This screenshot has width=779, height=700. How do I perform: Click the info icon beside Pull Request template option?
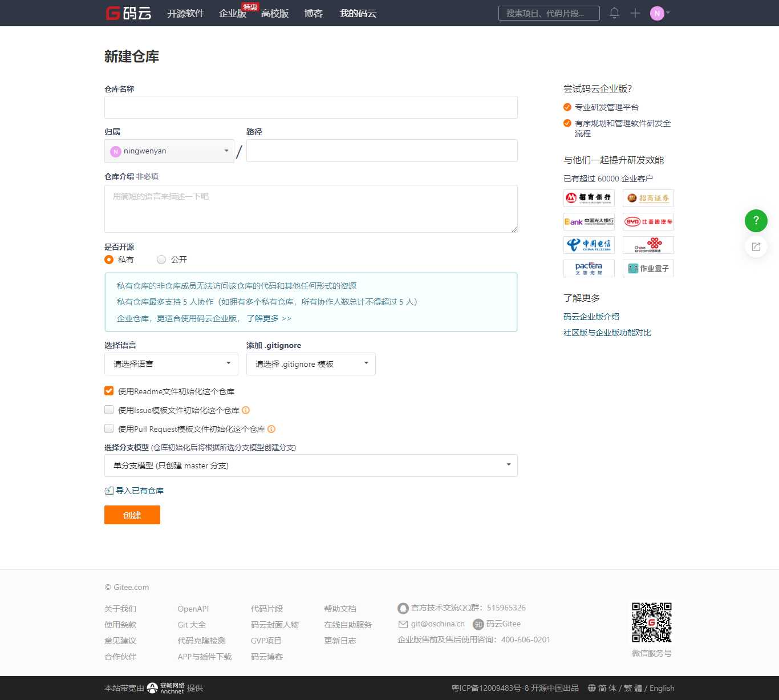click(x=271, y=429)
